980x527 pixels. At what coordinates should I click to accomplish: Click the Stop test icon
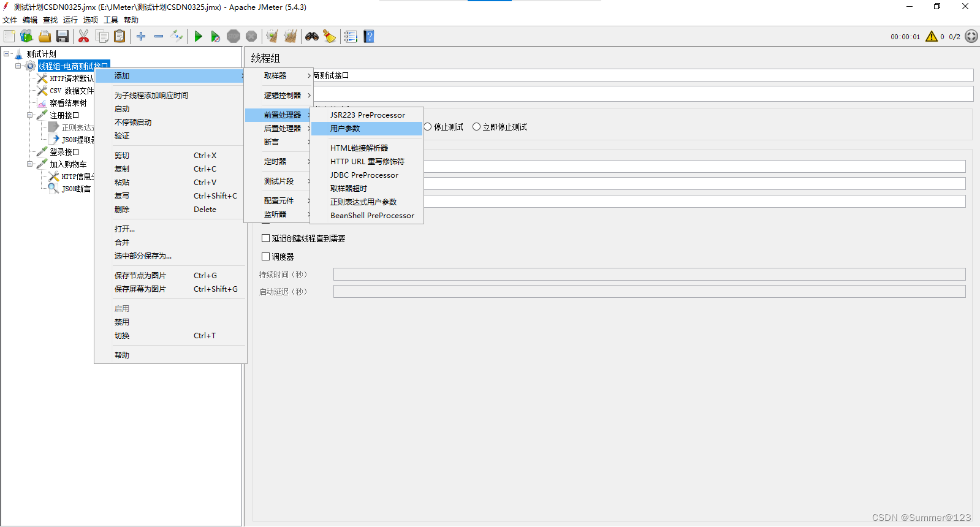point(234,37)
